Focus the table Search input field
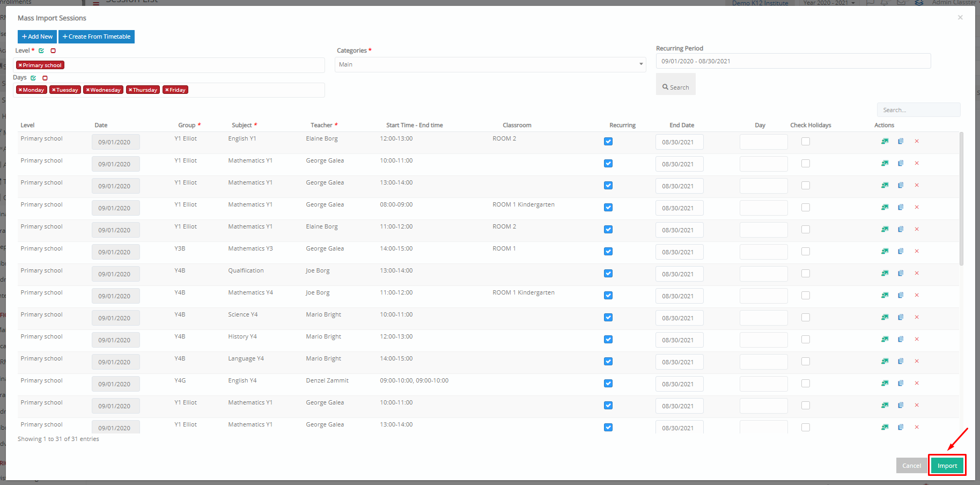 (919, 110)
